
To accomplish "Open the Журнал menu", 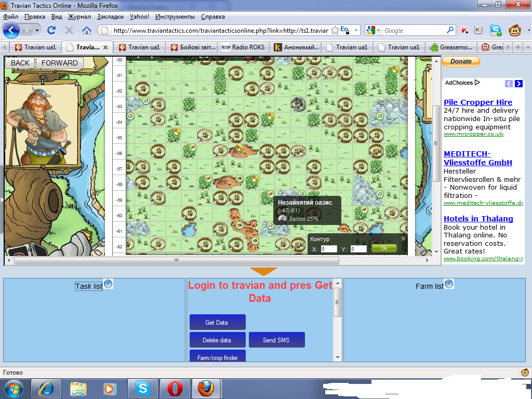I will click(79, 17).
